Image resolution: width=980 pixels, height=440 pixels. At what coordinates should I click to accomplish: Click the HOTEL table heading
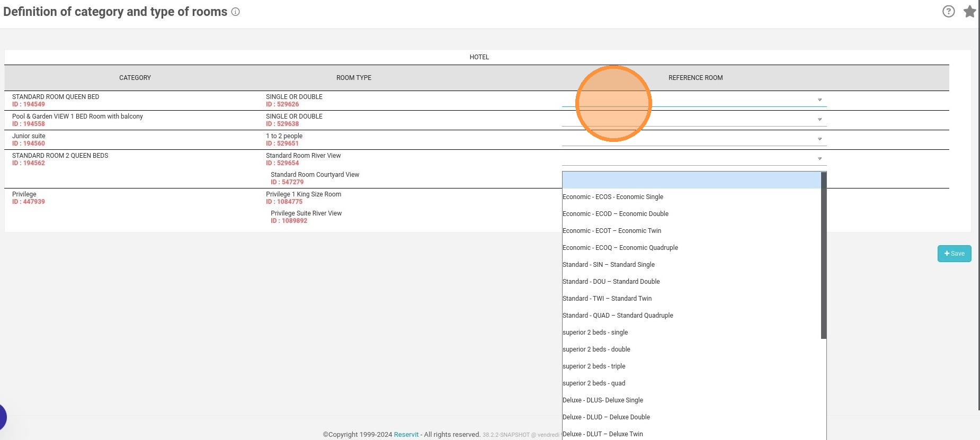coord(479,57)
